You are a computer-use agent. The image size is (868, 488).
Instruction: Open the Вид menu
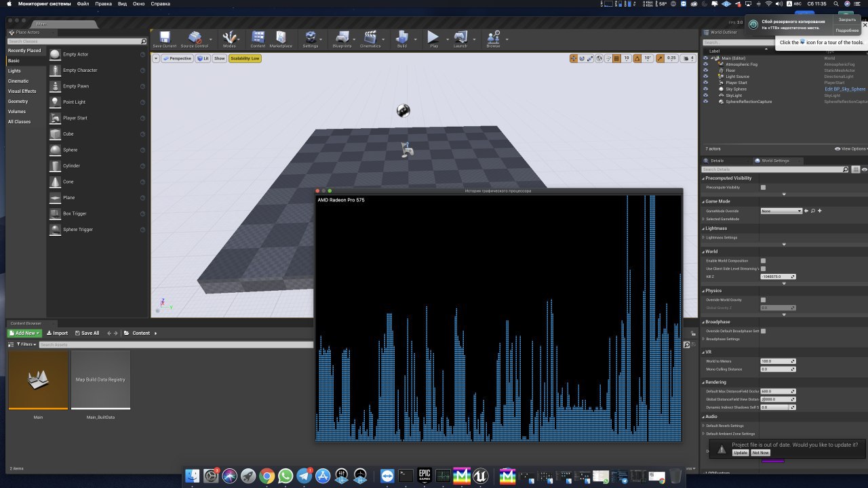(x=122, y=4)
